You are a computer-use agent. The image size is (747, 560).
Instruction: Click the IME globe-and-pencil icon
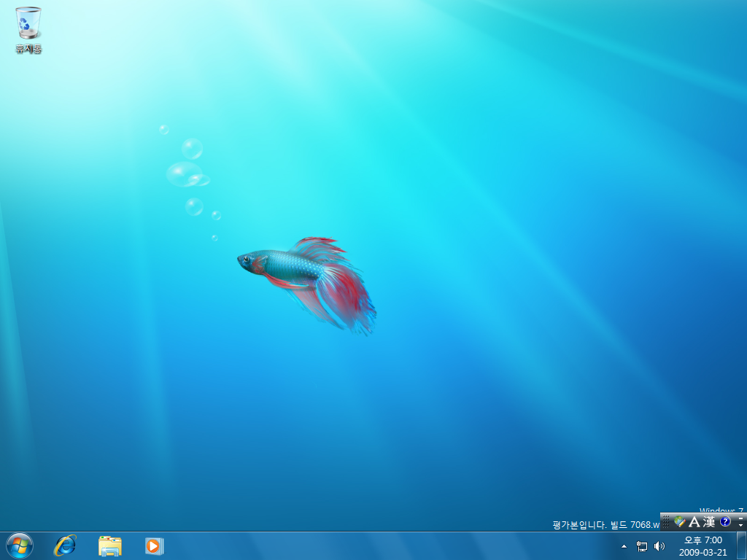679,521
